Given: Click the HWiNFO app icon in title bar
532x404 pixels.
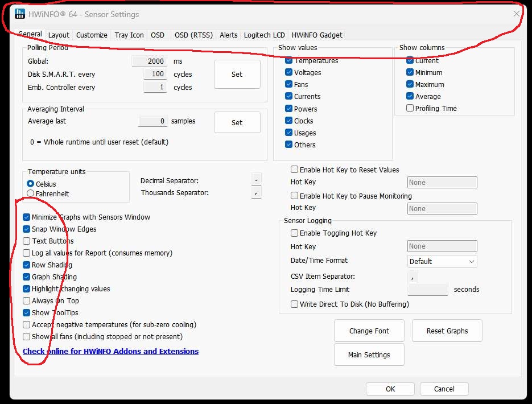Looking at the screenshot, I should pos(20,14).
